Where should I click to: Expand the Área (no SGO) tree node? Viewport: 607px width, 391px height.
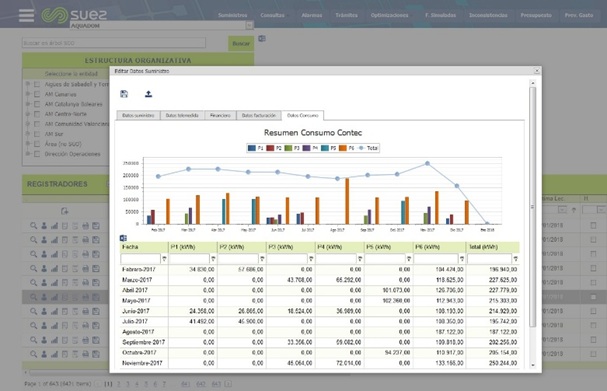click(x=28, y=144)
